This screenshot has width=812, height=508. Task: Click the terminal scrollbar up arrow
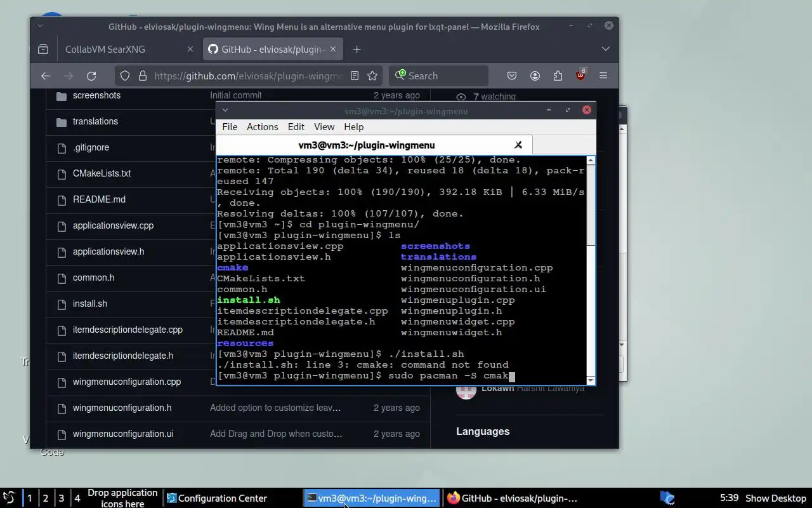(591, 161)
